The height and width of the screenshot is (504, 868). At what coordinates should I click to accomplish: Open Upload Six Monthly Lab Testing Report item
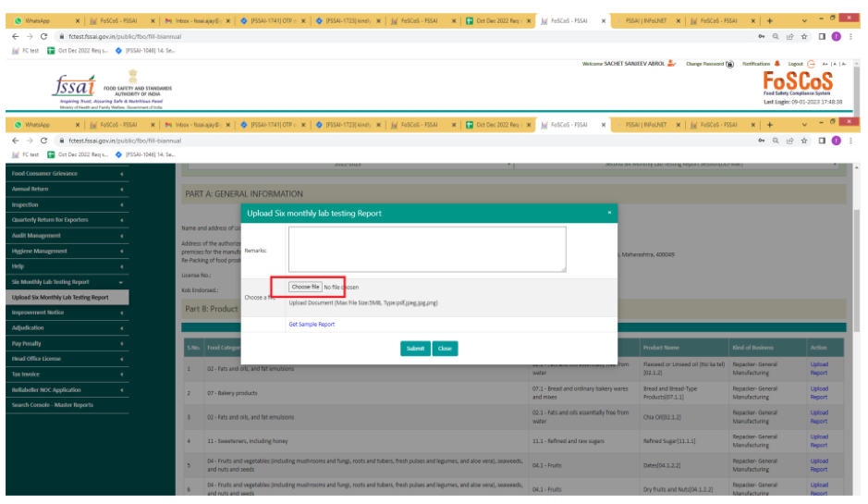(60, 298)
